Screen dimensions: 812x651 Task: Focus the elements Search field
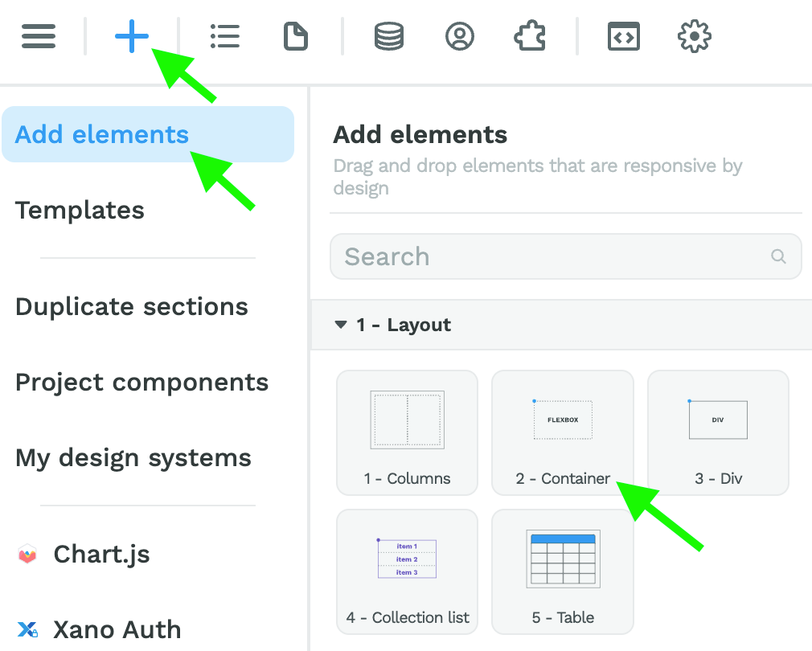[x=566, y=256]
